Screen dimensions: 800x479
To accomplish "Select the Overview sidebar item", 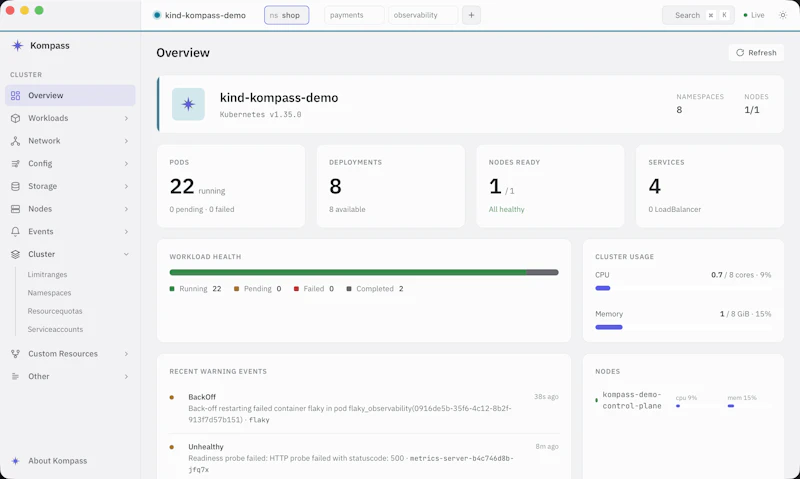I will pos(70,95).
